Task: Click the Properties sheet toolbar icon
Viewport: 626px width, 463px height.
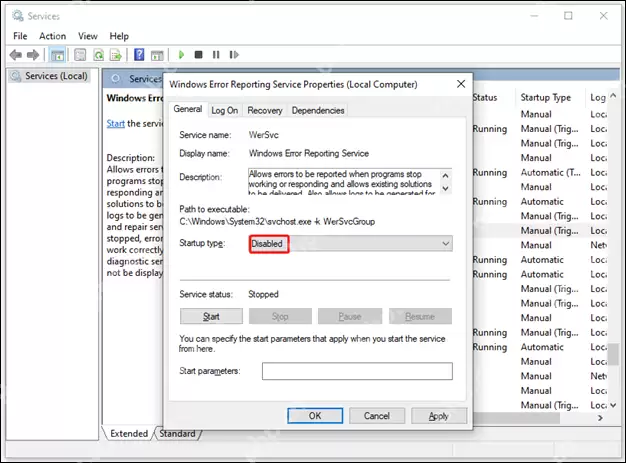Action: [x=80, y=55]
